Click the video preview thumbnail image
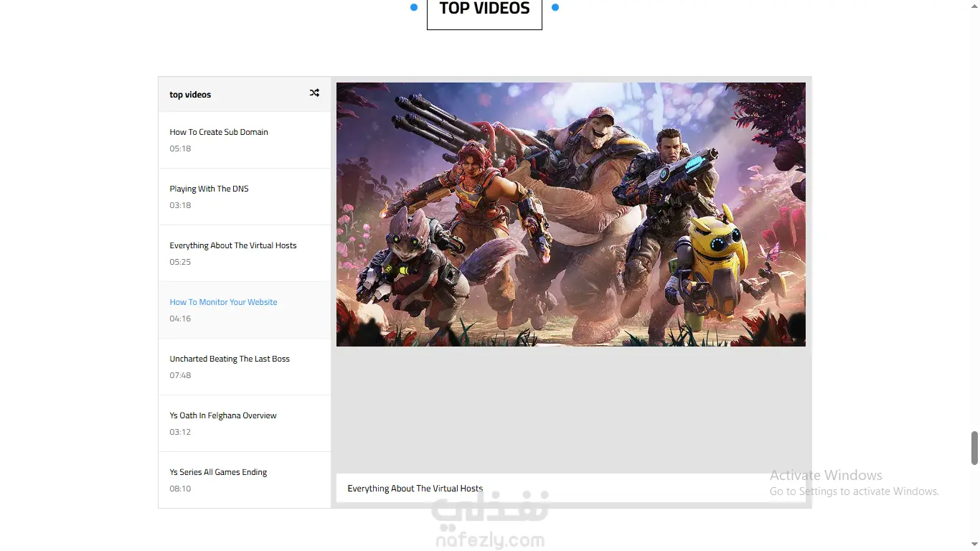Image resolution: width=980 pixels, height=551 pixels. [x=571, y=215]
